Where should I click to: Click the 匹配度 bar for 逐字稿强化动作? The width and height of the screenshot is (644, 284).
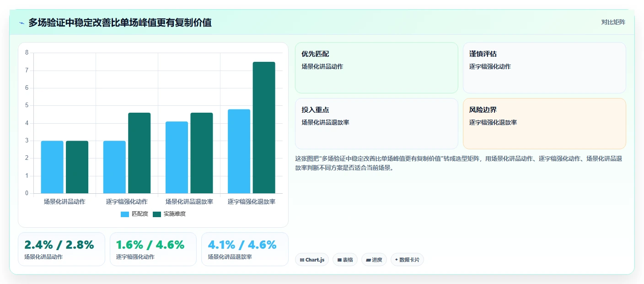coord(114,167)
